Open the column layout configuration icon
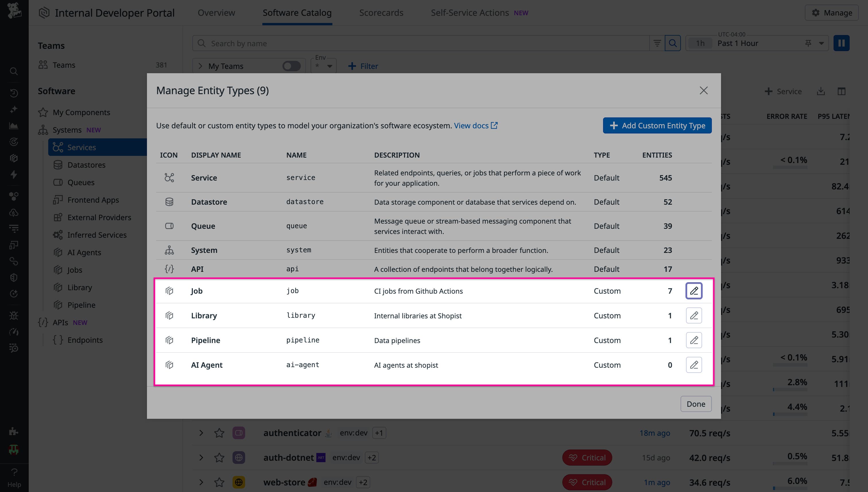 point(842,91)
